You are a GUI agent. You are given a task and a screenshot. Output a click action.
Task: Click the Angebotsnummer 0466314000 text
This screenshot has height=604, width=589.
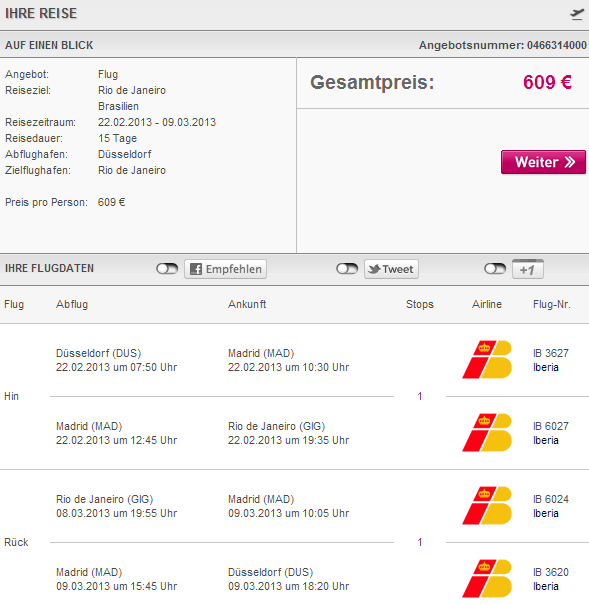click(x=503, y=45)
